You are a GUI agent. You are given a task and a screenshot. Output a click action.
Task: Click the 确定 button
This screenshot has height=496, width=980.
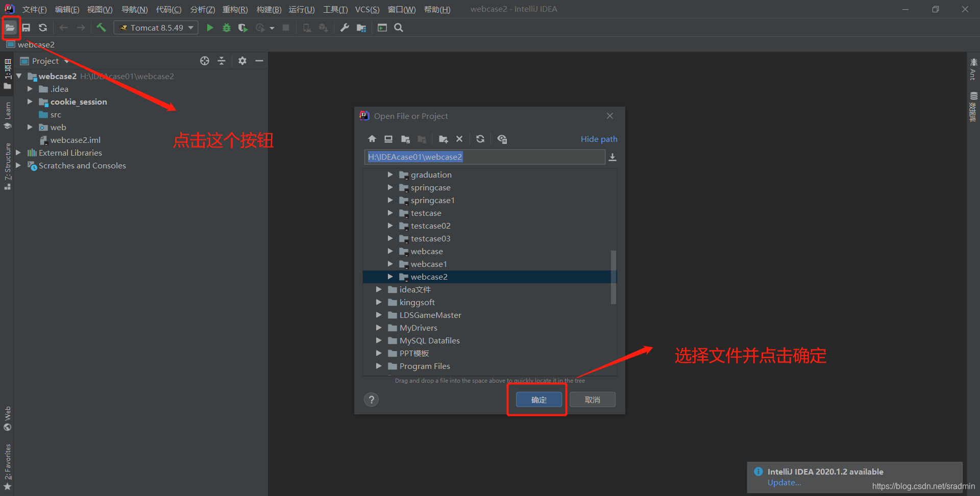(539, 400)
